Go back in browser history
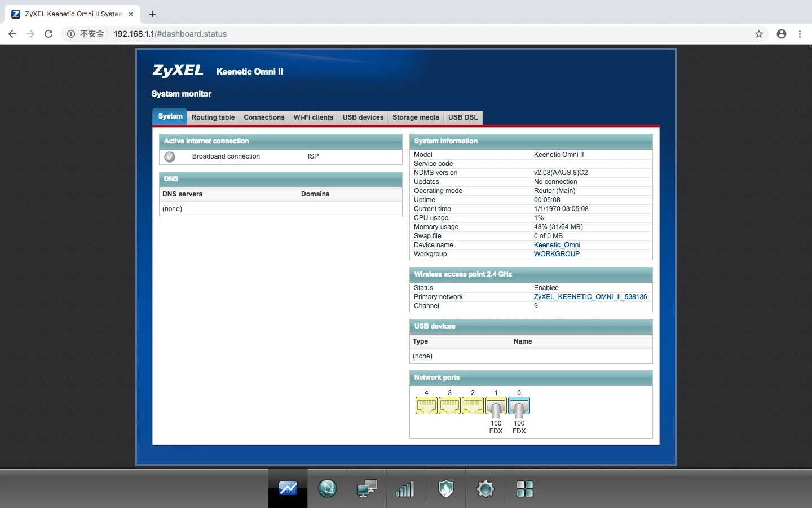Screen dimensions: 812x508 click(12, 34)
